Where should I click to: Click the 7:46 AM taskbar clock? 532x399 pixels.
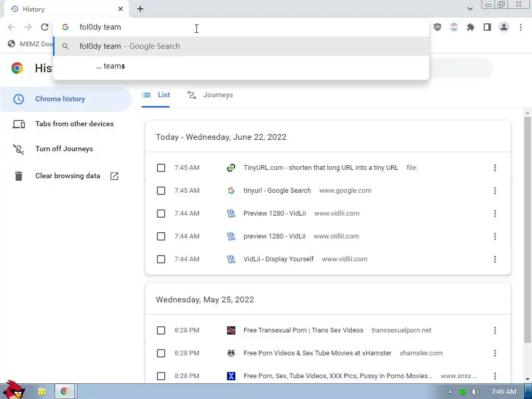point(504,392)
